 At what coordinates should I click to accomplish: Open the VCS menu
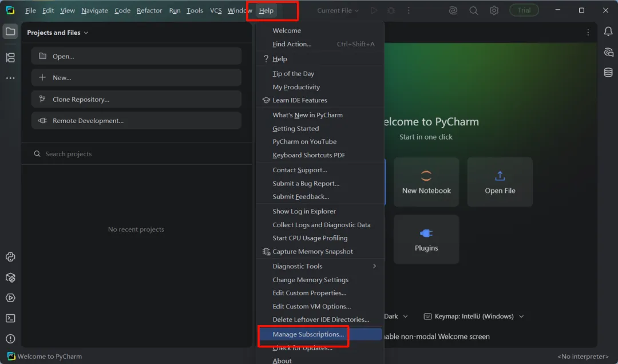coord(216,11)
